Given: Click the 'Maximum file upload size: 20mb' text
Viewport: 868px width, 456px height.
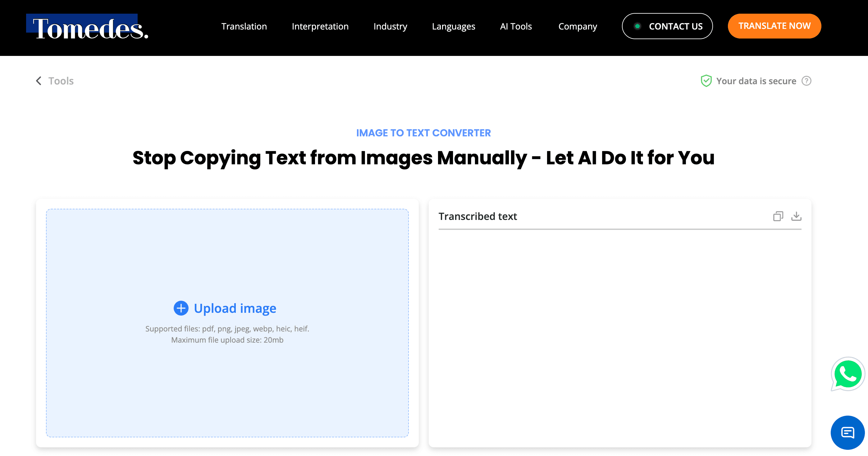Looking at the screenshot, I should [227, 340].
